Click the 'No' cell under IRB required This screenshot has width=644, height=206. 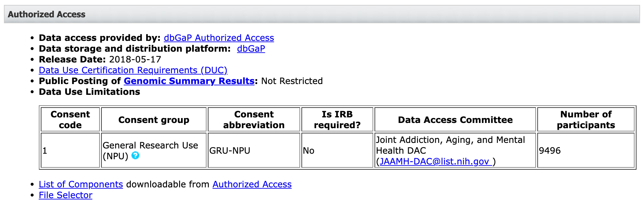[308, 151]
